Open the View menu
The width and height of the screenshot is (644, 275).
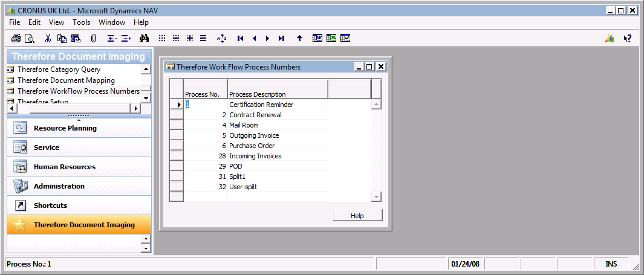57,22
